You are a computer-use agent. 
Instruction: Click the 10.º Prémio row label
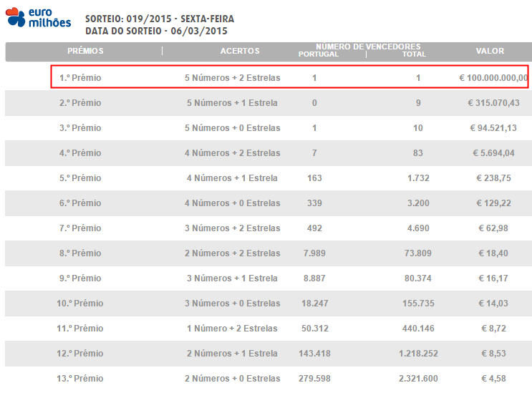80,303
